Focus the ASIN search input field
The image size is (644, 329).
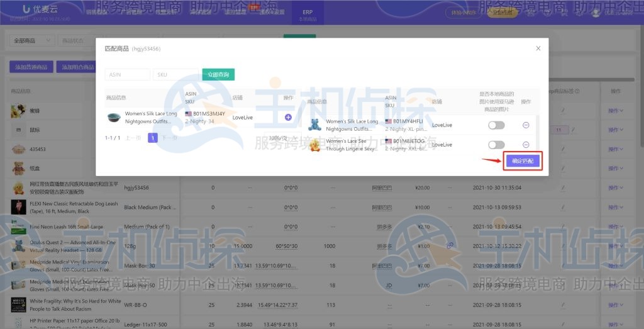(128, 75)
